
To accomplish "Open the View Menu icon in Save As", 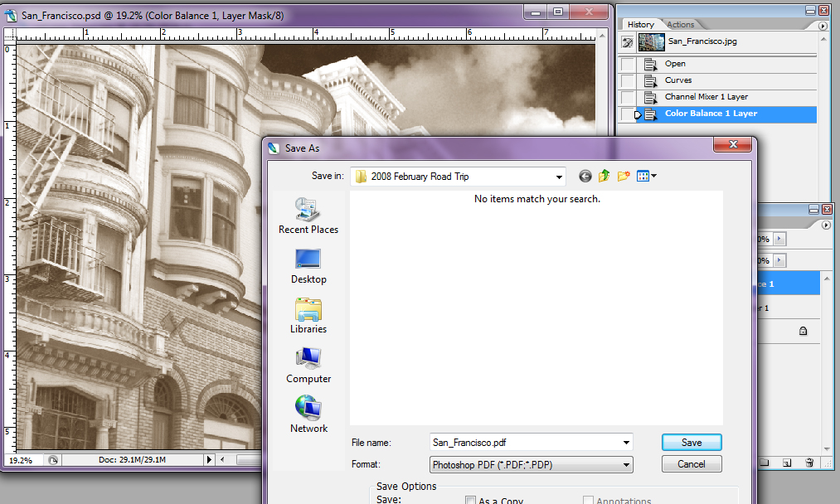I will (x=643, y=176).
